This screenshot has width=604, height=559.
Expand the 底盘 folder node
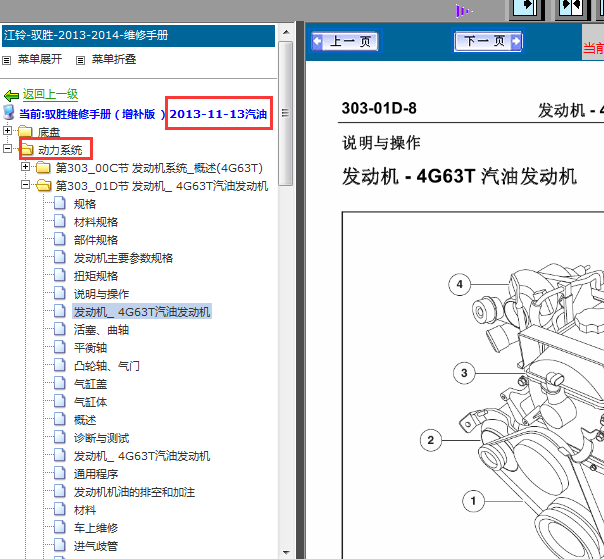coord(7,130)
